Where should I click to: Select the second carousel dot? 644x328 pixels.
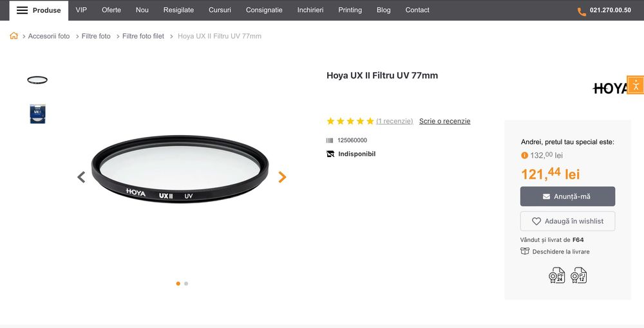tap(186, 284)
